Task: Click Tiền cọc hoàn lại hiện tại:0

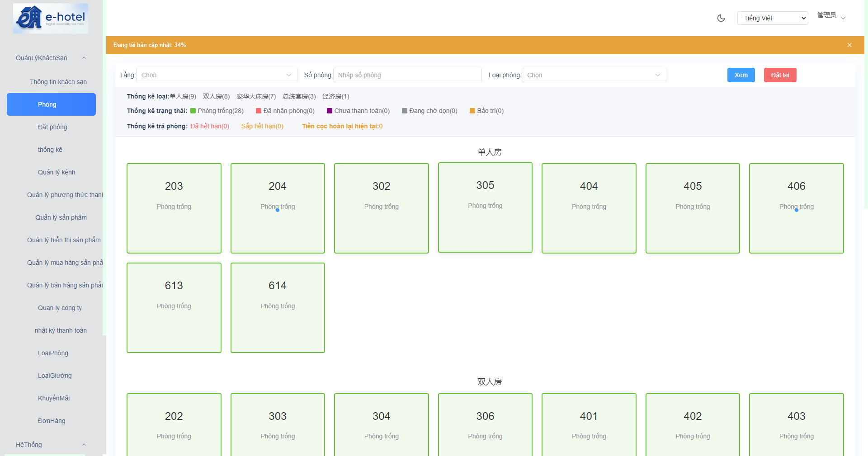Action: (x=342, y=126)
